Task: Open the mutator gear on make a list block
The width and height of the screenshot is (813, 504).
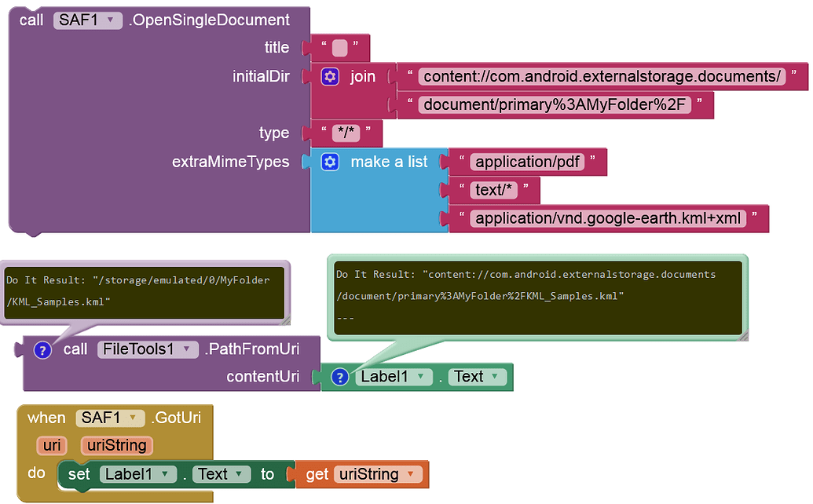Action: click(x=330, y=162)
